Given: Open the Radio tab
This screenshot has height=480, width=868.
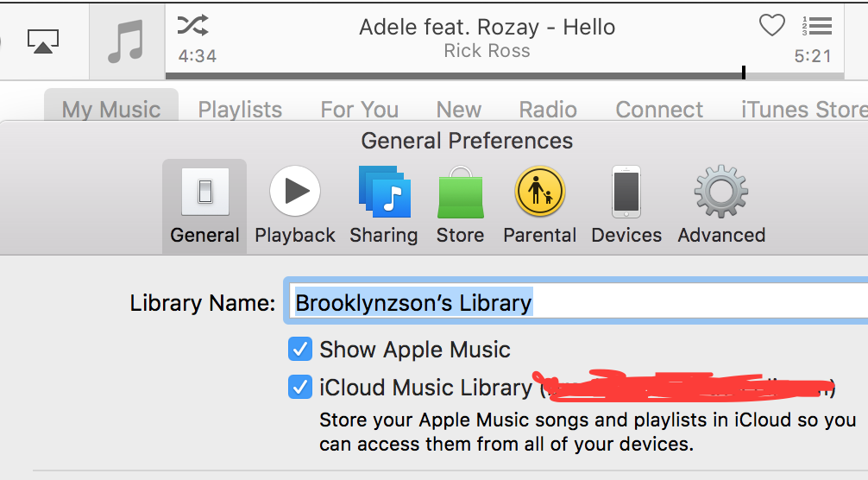Looking at the screenshot, I should (548, 110).
